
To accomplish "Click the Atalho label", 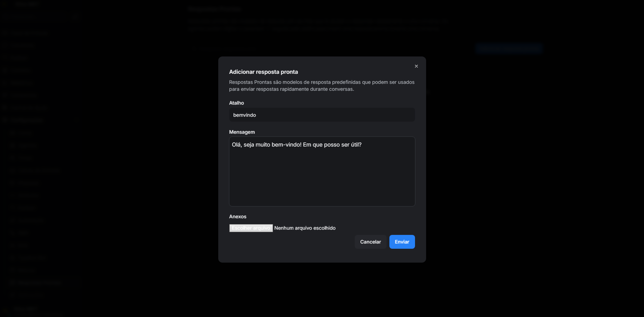I will click(x=236, y=103).
